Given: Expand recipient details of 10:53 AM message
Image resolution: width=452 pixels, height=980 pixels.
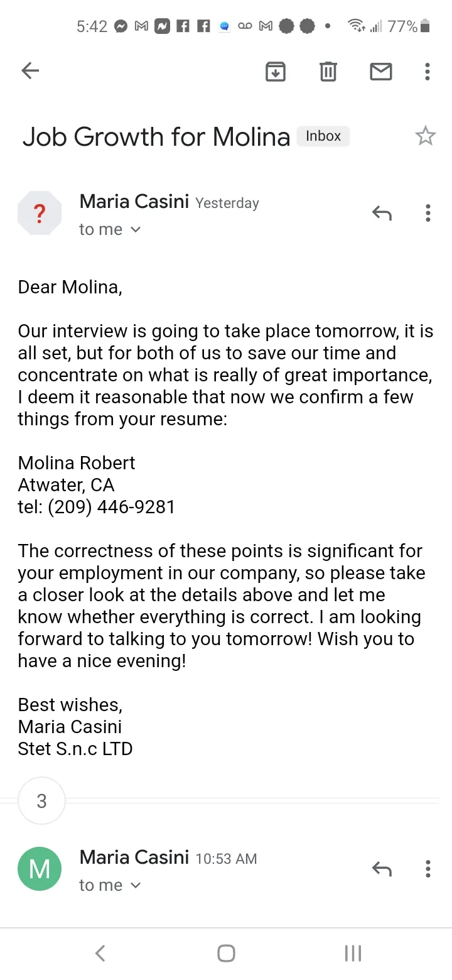Looking at the screenshot, I should 110,886.
